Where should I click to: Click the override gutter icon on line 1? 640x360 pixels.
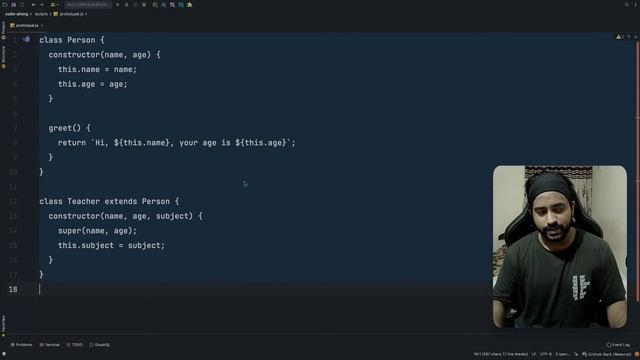tap(27, 40)
